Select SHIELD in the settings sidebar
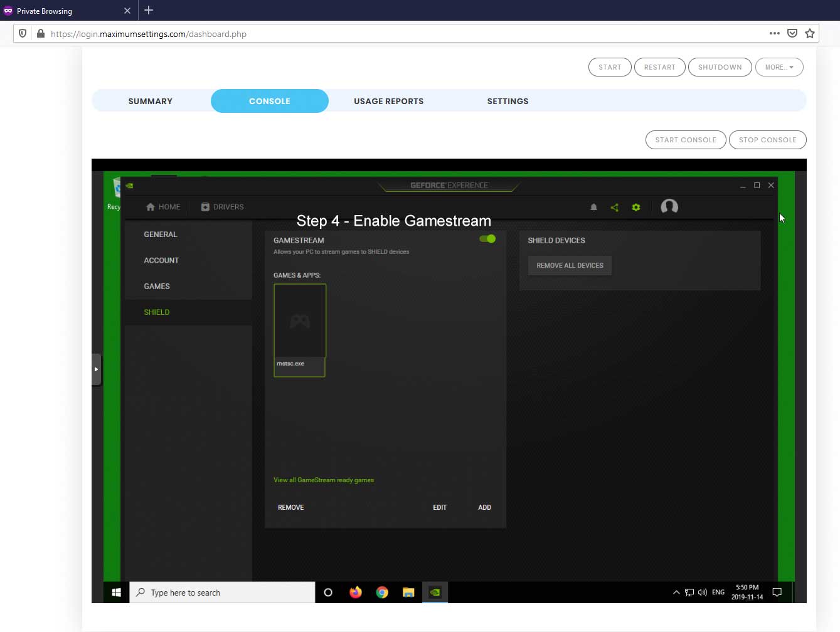Viewport: 840px width, 632px height. pyautogui.click(x=157, y=312)
